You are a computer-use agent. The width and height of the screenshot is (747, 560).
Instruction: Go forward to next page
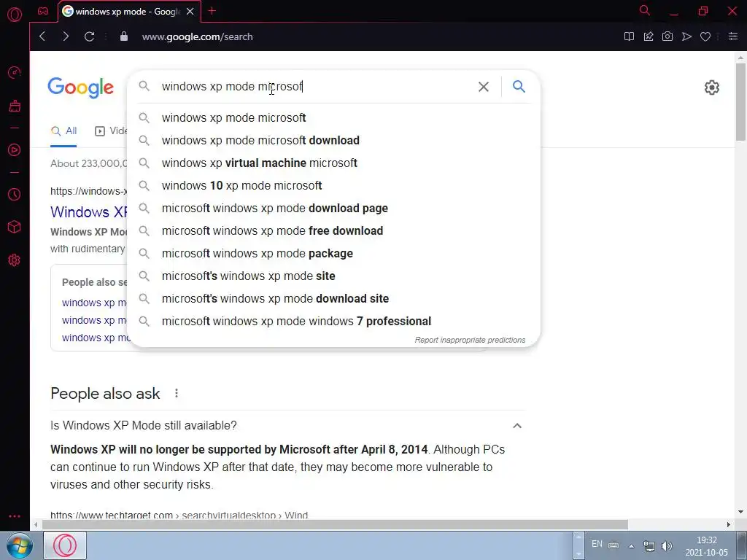pos(66,36)
